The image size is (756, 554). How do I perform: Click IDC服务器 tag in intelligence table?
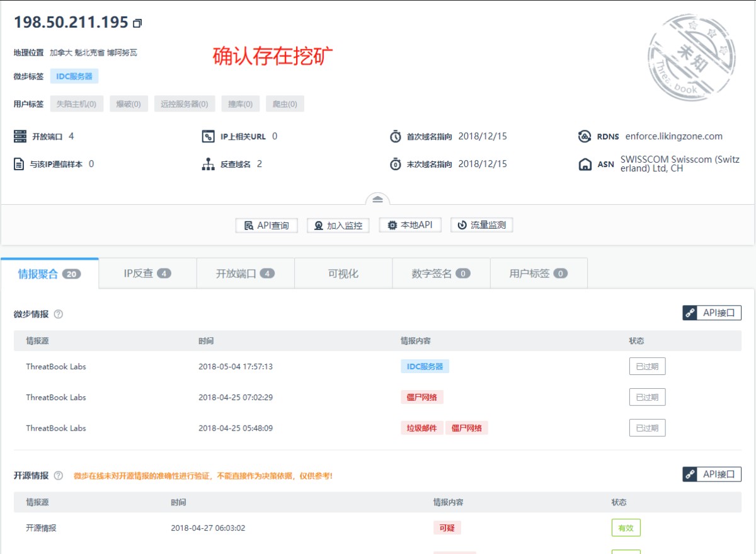point(425,366)
